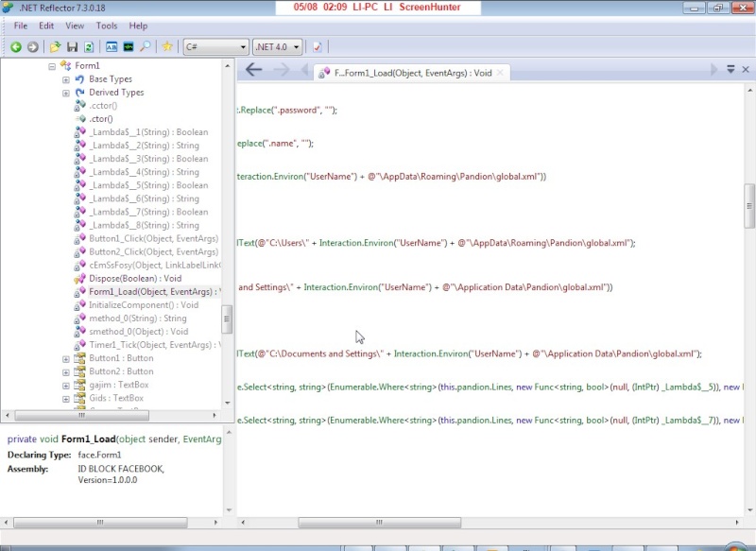Select _Lambda$__8(String) : String

point(145,225)
